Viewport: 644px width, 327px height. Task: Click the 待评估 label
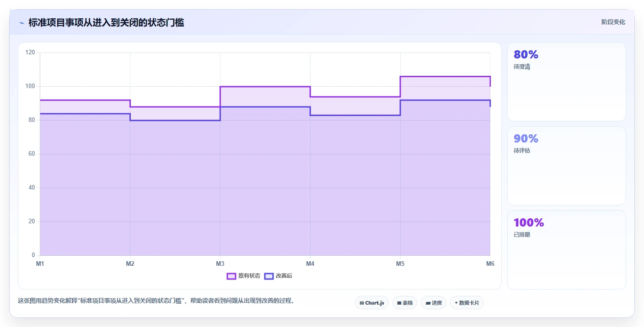point(522,151)
